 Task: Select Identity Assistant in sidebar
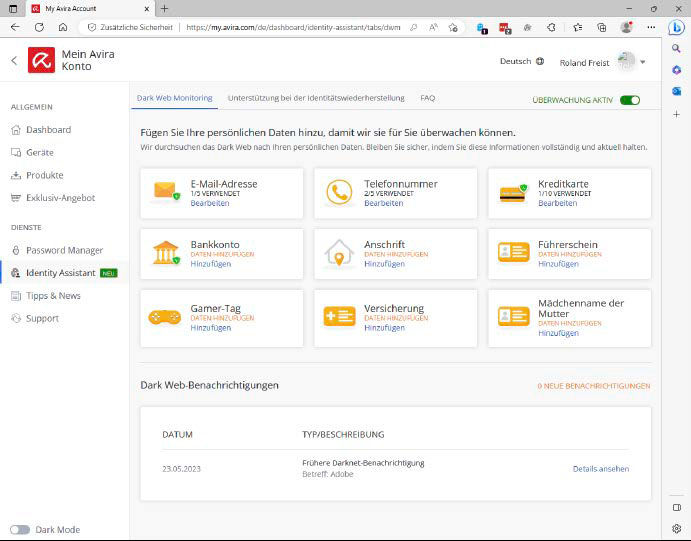coord(61,273)
